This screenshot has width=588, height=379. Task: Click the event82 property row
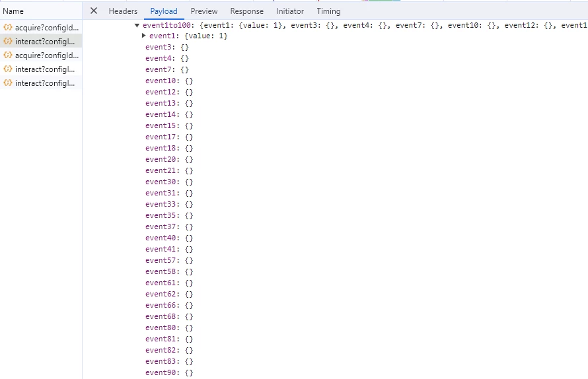coord(169,351)
